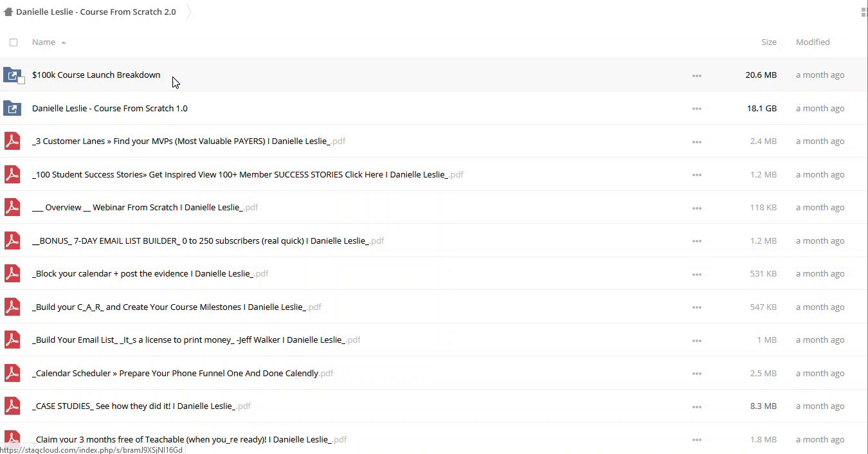Click the $100k Course Launch Breakdown folder icon
Screen dimensions: 868x454
(x=12, y=75)
